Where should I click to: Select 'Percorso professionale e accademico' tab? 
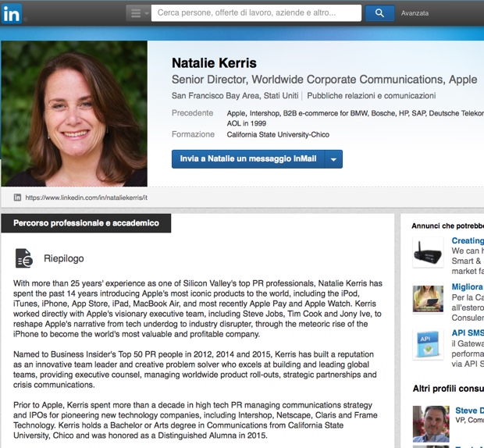pyautogui.click(x=86, y=223)
